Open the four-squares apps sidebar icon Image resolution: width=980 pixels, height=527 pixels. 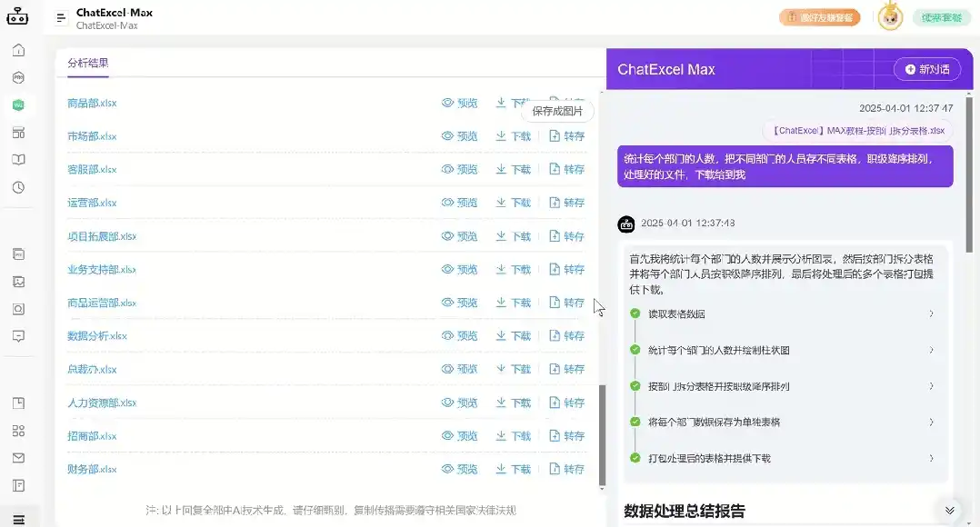point(19,431)
